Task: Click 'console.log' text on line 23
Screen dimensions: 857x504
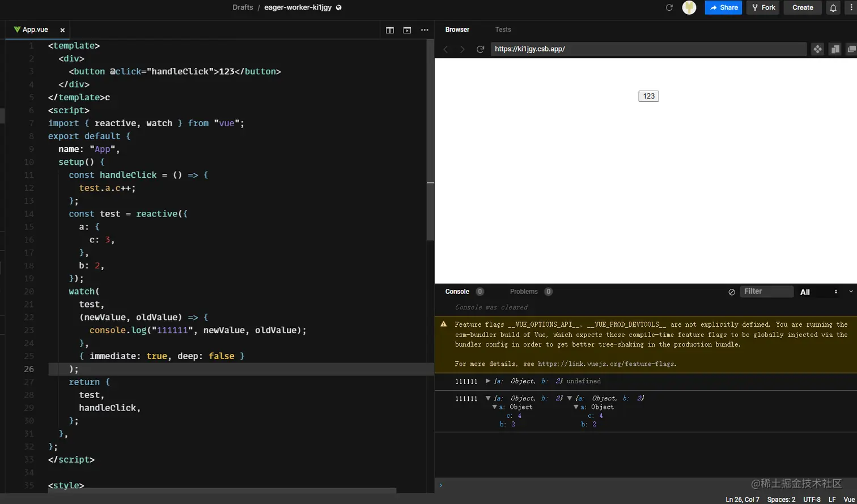Action: (x=118, y=330)
